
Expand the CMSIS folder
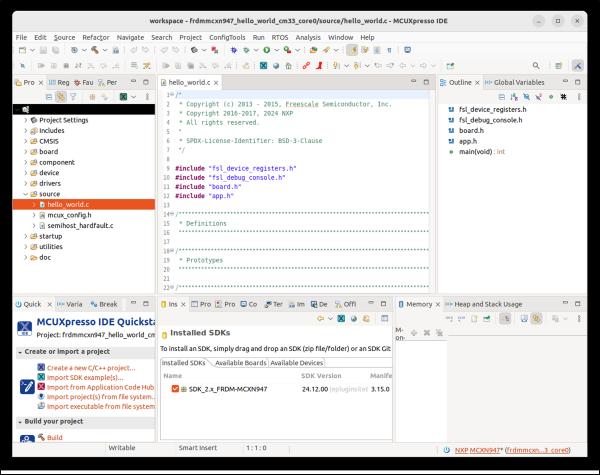click(x=27, y=141)
